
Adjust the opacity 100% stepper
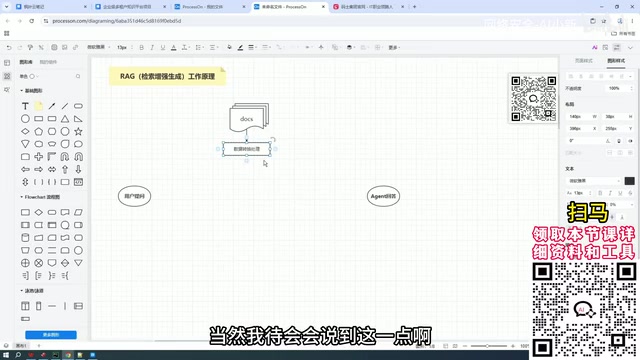(632, 88)
